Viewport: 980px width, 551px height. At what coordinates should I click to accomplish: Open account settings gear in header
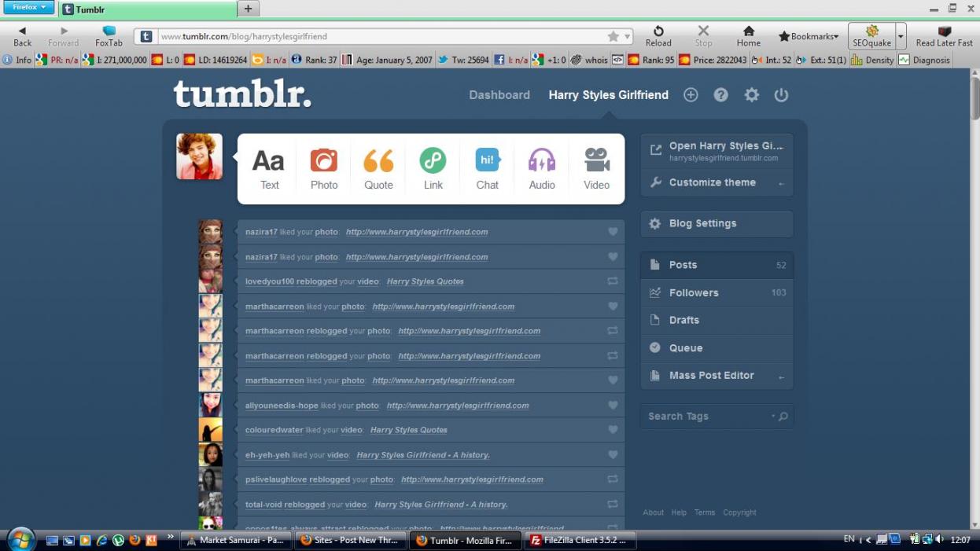tap(752, 94)
